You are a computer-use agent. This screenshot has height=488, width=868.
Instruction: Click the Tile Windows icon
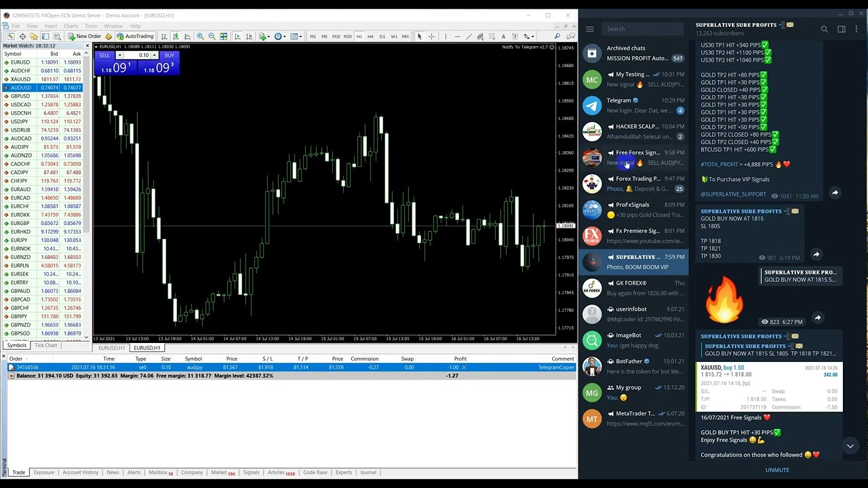click(x=223, y=36)
